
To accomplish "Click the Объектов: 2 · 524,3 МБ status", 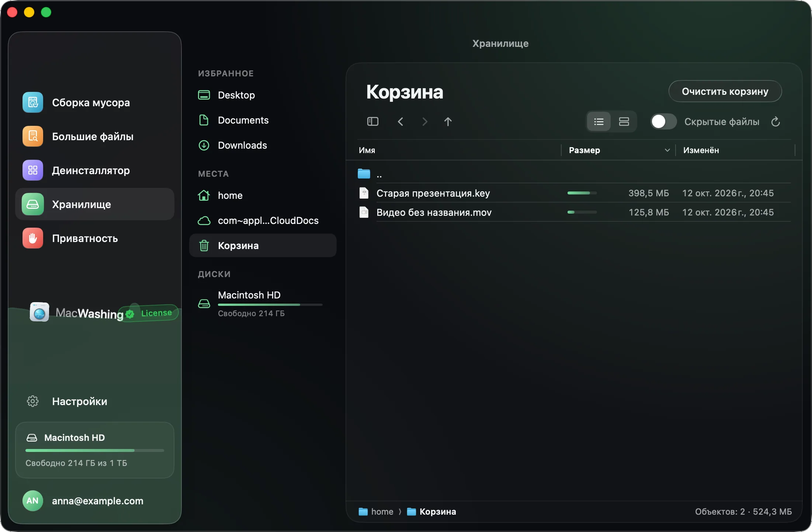I will (x=743, y=512).
